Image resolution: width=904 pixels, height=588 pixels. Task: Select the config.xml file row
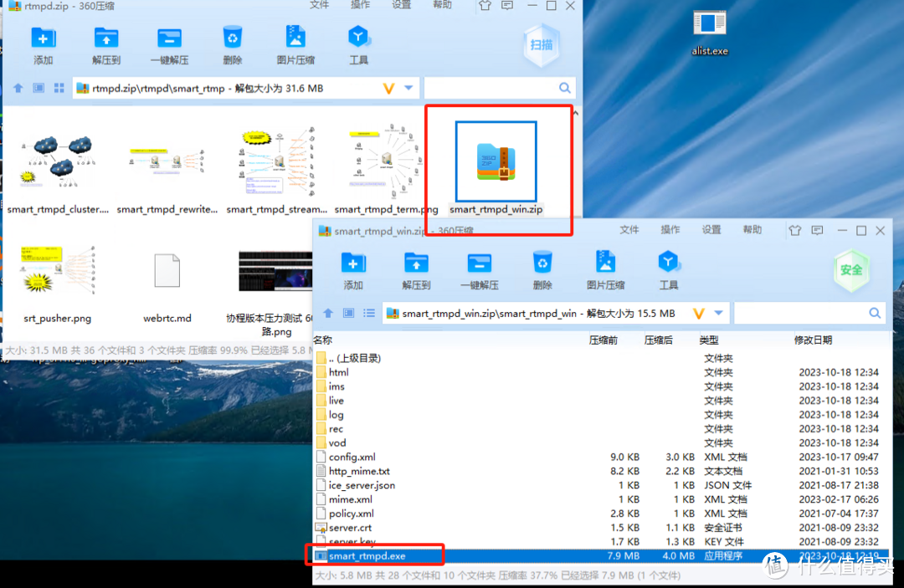point(599,458)
